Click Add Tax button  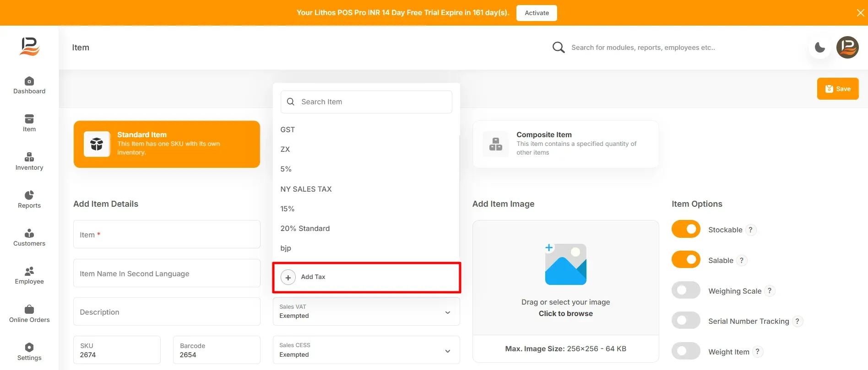(366, 277)
